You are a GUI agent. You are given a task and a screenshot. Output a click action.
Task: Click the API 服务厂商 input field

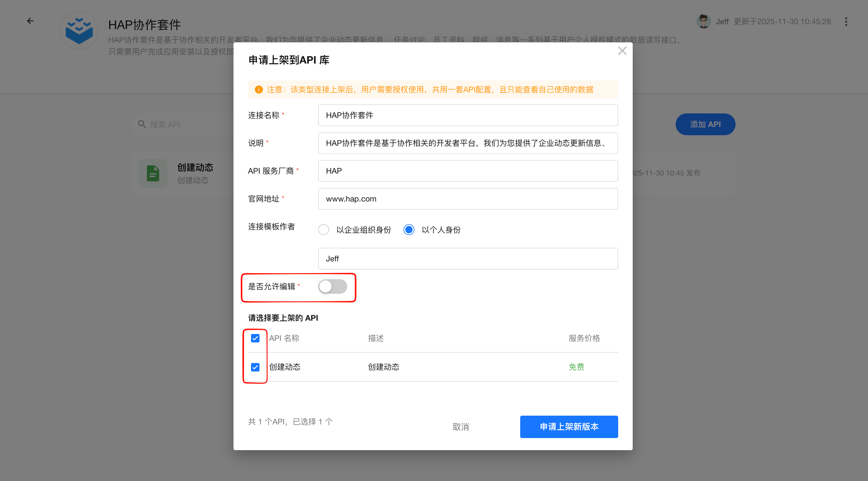[468, 171]
